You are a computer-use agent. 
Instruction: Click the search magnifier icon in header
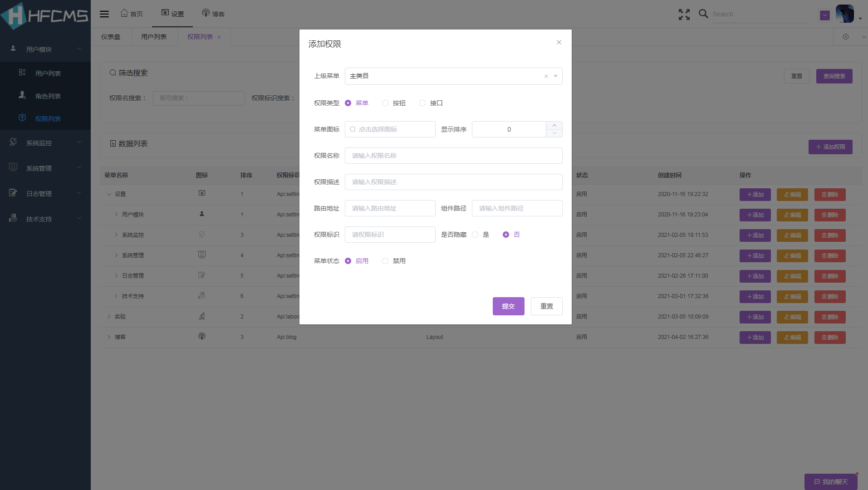(x=703, y=14)
